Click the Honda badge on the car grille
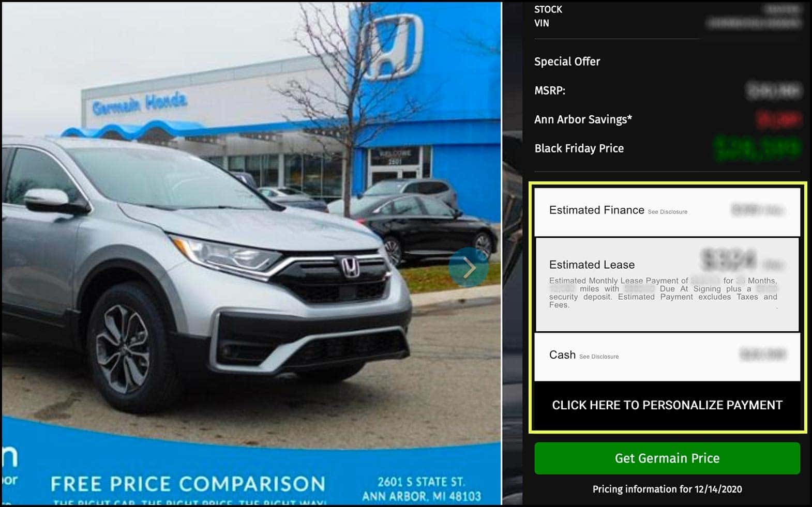 tap(350, 267)
